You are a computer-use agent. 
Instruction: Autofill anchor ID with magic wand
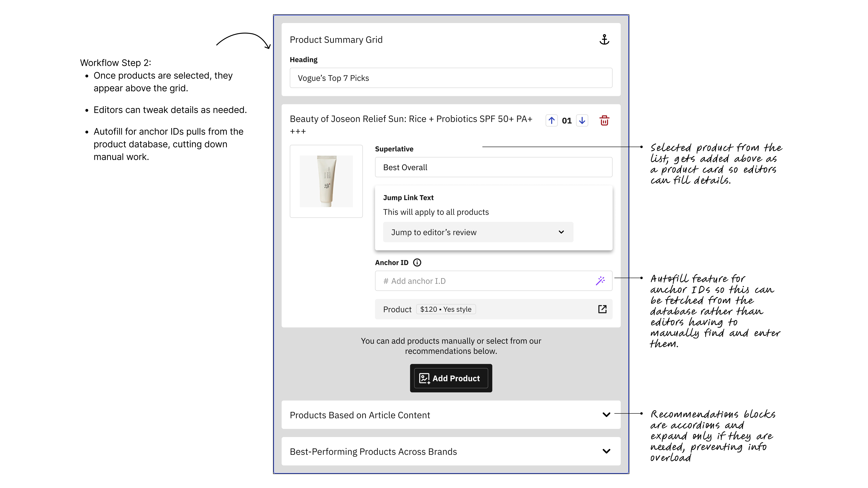tap(600, 281)
